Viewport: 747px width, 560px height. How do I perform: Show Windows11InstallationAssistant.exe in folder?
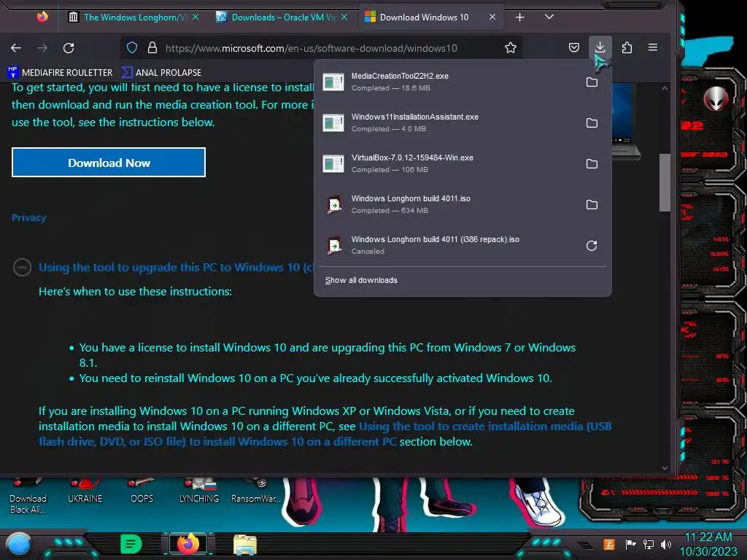click(592, 122)
